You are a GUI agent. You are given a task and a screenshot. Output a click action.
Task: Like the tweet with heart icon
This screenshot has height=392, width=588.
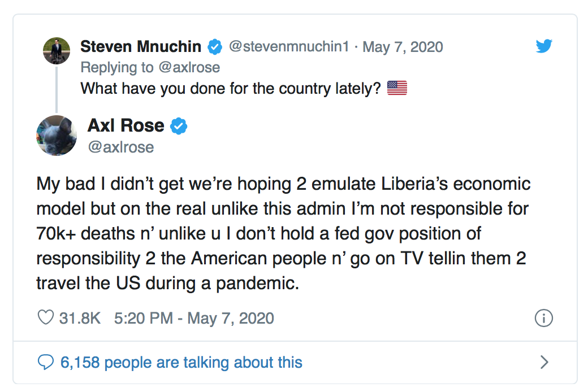(x=45, y=318)
